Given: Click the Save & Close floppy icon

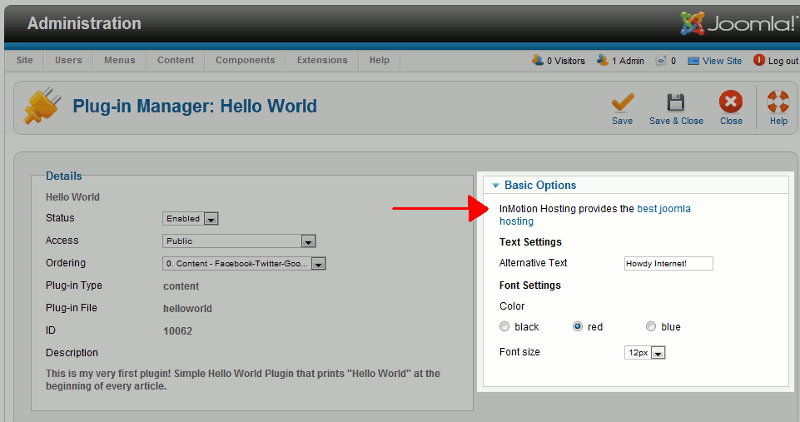Looking at the screenshot, I should (x=676, y=102).
